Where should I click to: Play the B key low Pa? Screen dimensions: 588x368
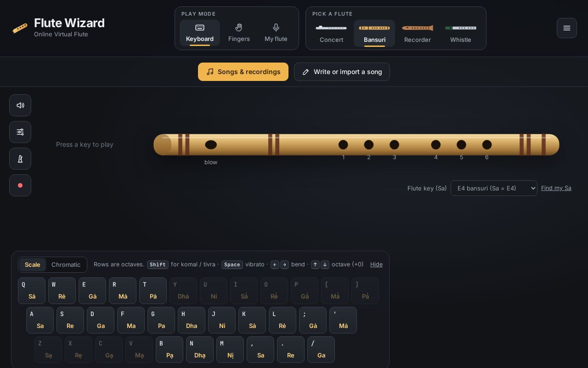click(170, 350)
